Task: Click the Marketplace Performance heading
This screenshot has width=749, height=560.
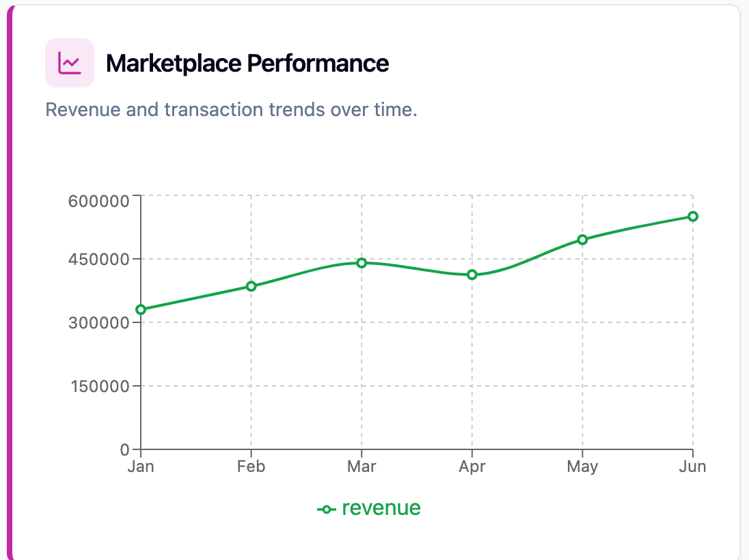Action: pos(247,64)
